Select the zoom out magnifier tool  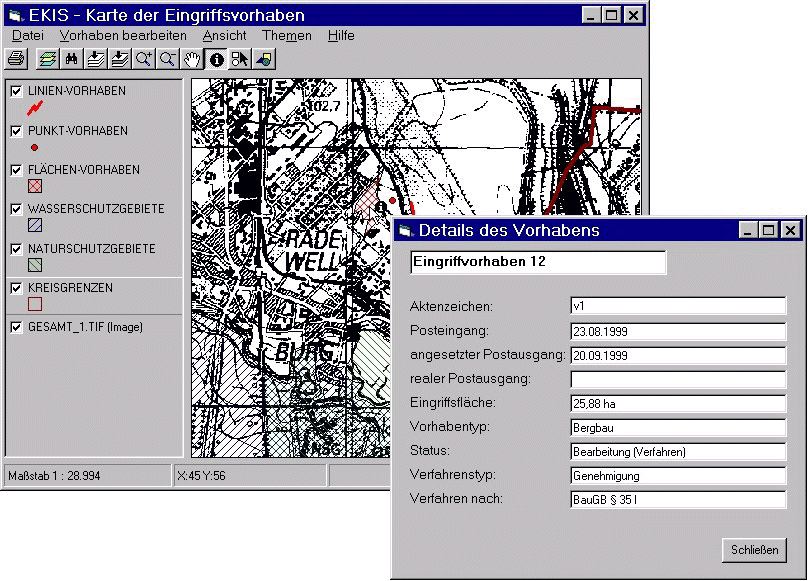(168, 59)
